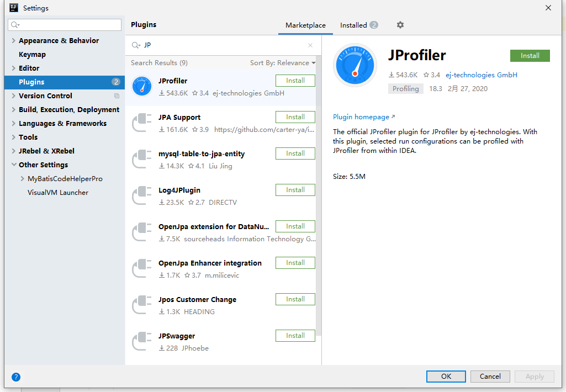The width and height of the screenshot is (566, 392).
Task: Expand the Tools settings node
Action: [x=13, y=137]
